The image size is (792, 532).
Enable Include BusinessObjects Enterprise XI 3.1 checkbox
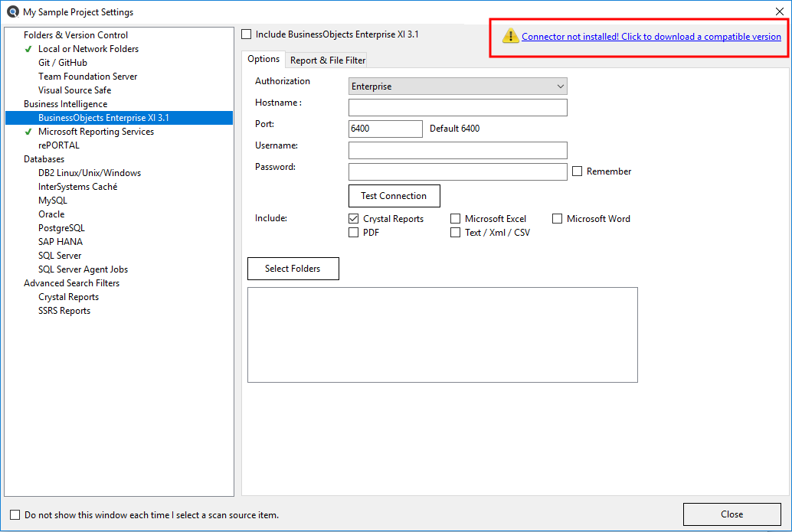(x=246, y=34)
